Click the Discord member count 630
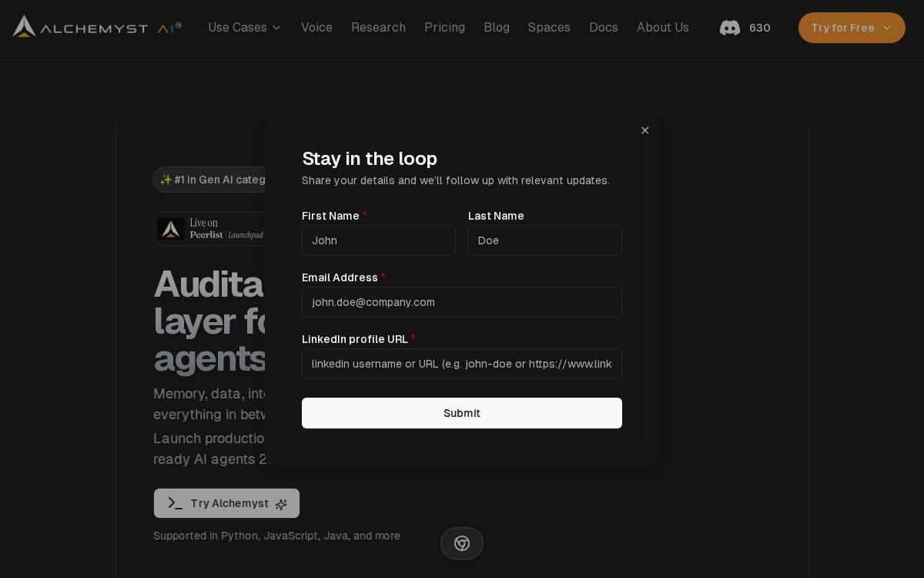Screen dimensions: 924x578 (760, 28)
